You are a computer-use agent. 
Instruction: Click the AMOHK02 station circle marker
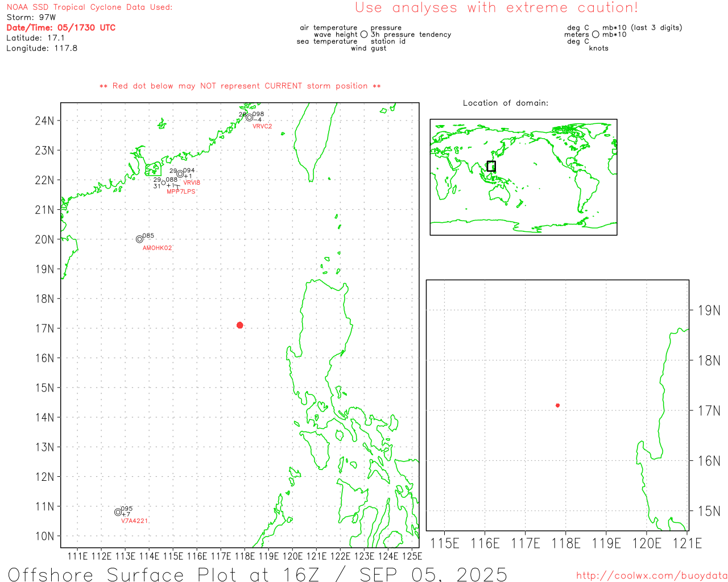(x=139, y=239)
